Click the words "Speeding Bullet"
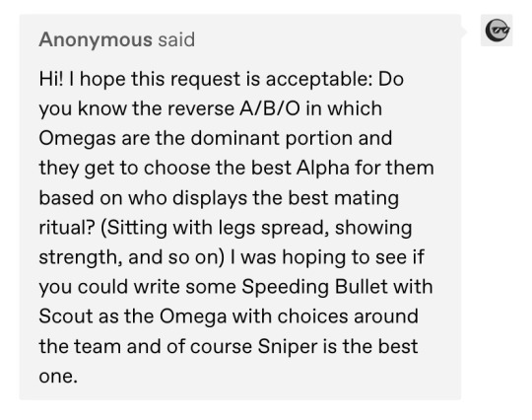Image resolution: width=532 pixels, height=420 pixels. pyautogui.click(x=314, y=287)
